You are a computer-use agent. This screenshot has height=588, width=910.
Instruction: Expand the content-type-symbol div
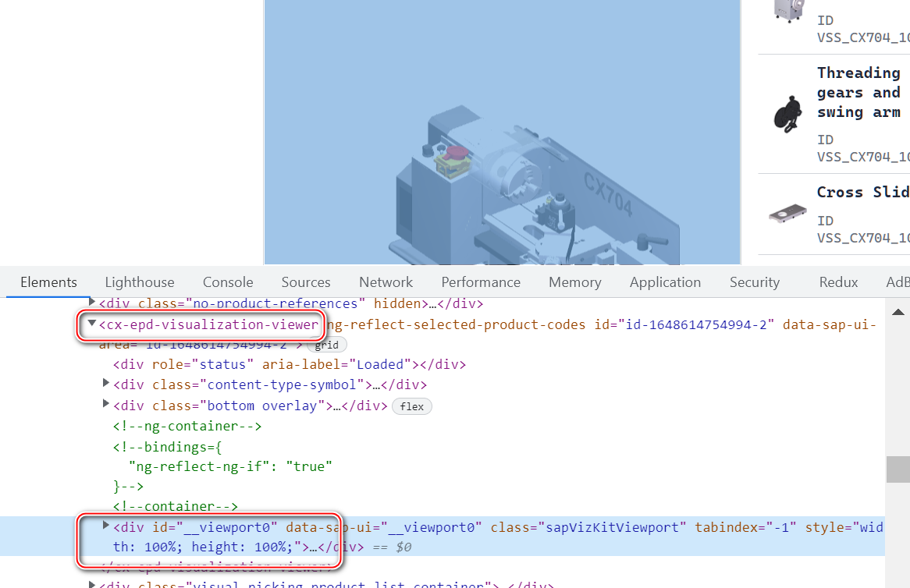click(x=105, y=383)
